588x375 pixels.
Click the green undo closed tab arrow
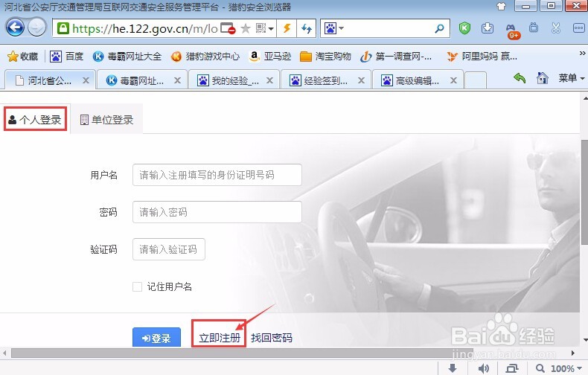[520, 78]
